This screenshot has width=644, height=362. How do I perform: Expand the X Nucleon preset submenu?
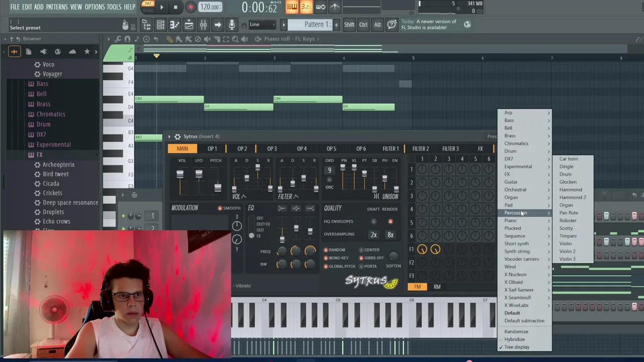pyautogui.click(x=525, y=275)
